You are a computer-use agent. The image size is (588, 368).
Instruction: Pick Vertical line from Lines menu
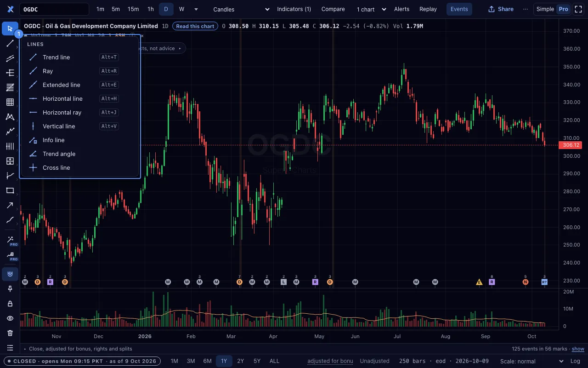(x=80, y=126)
